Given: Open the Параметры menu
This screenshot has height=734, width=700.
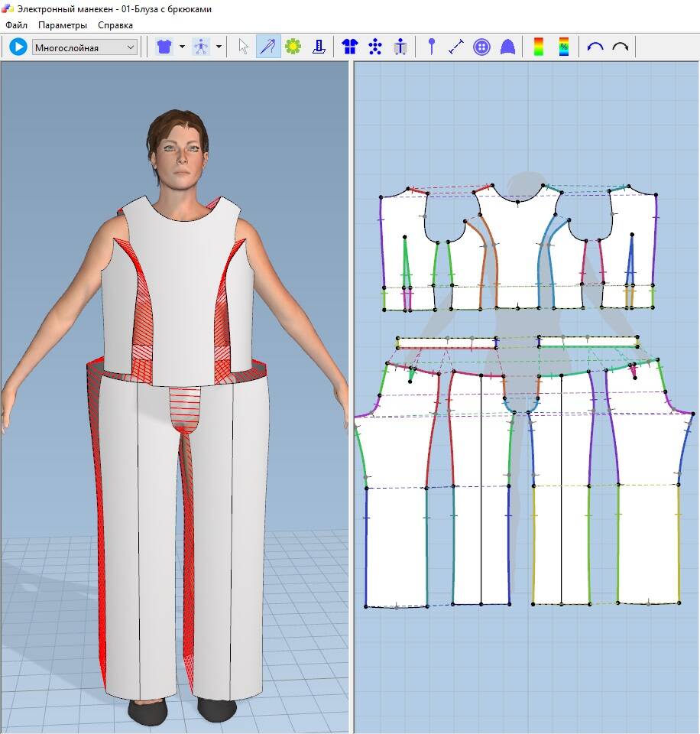Looking at the screenshot, I should coord(63,25).
